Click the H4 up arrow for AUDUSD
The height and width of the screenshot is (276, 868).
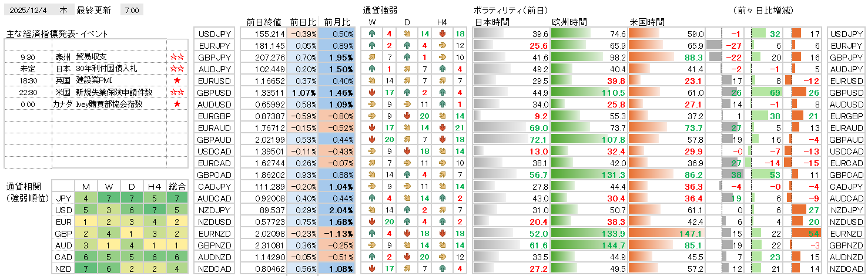point(443,104)
